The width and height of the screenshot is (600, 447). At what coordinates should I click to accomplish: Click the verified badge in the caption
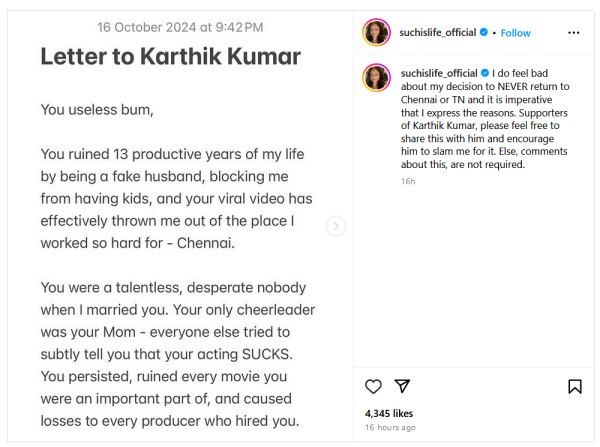(484, 73)
